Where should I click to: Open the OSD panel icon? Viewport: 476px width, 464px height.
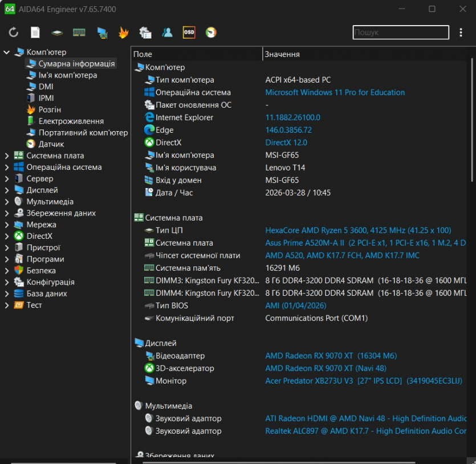coord(189,32)
